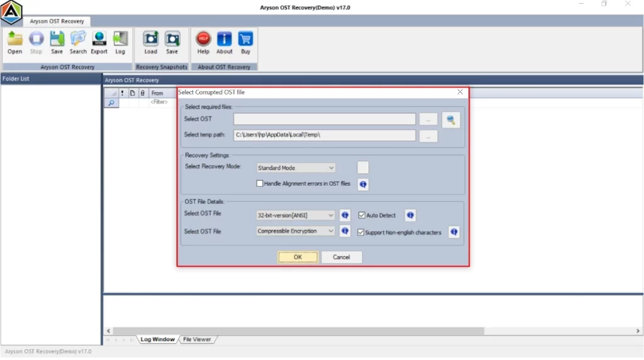Click browse button for Select OST

coord(428,120)
